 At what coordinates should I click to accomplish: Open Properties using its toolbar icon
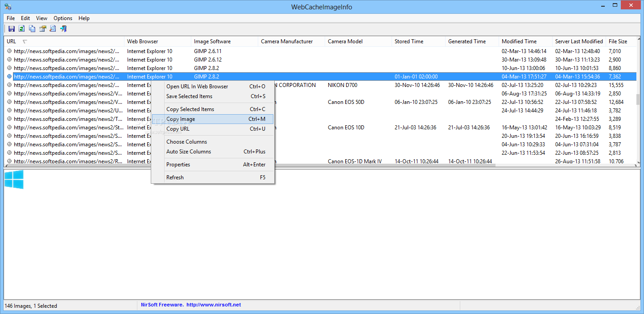point(42,29)
